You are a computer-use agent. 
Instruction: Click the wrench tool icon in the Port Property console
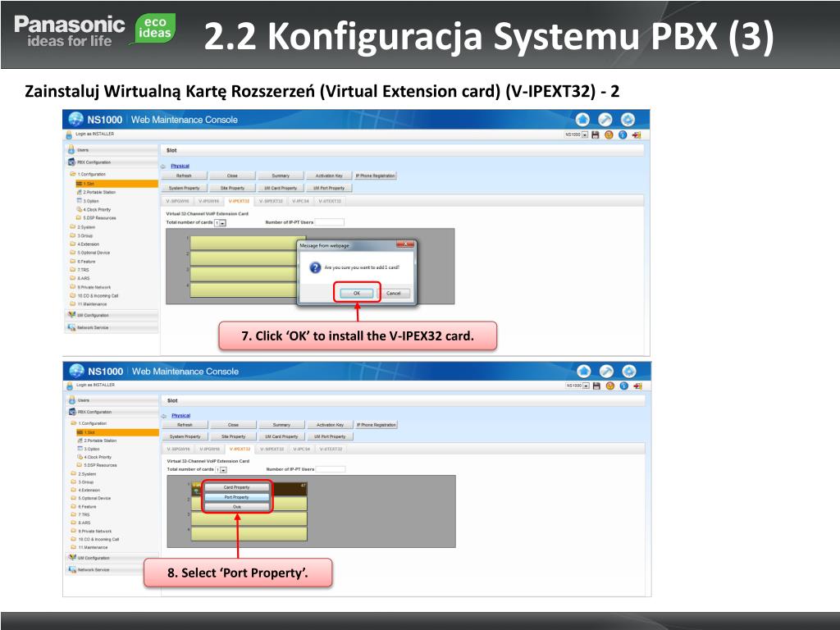coord(606,371)
